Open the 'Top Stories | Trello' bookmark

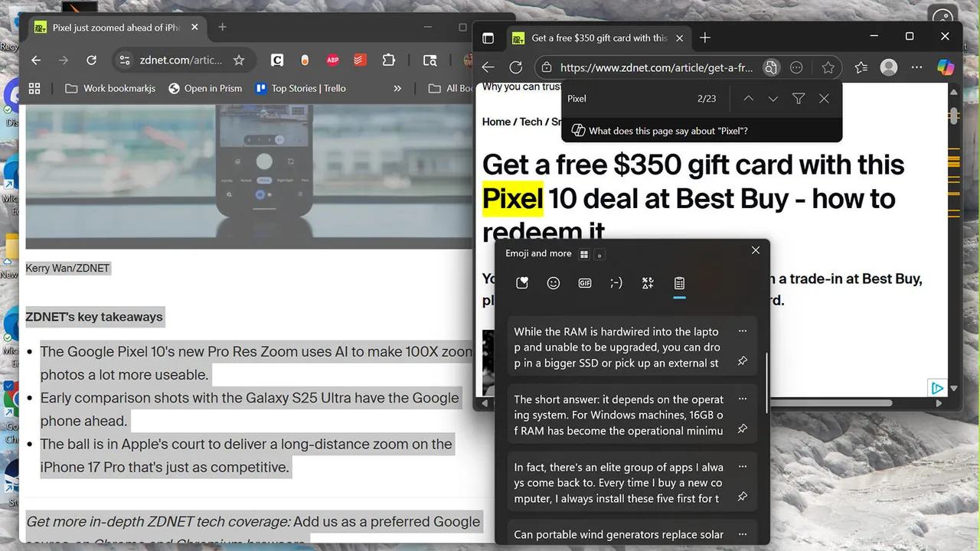[300, 88]
